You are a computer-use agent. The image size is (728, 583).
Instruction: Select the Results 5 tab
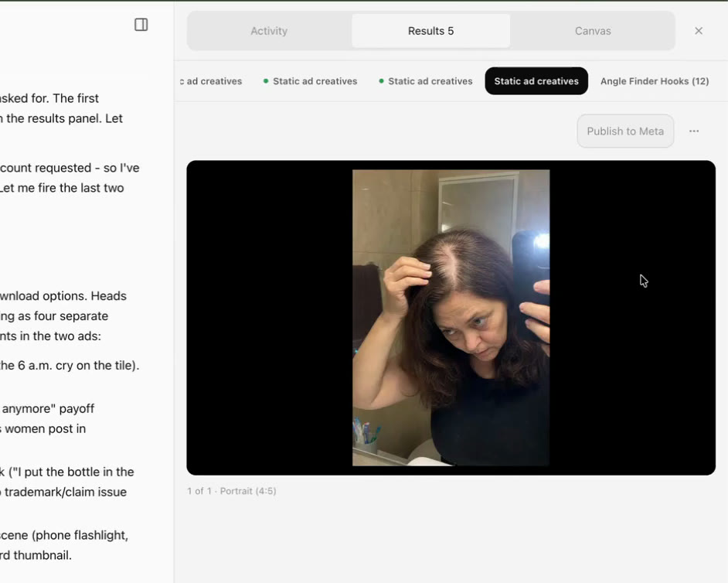431,31
